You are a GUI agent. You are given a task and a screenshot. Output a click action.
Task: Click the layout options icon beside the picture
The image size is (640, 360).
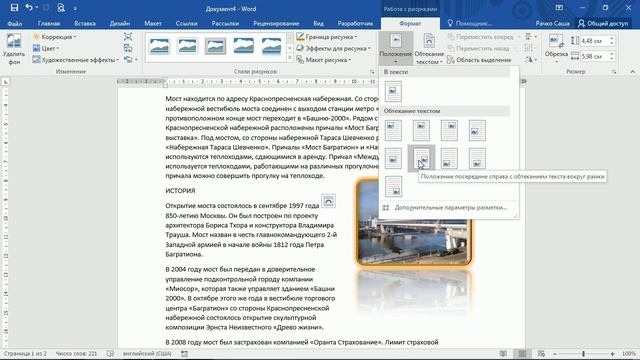(x=328, y=201)
